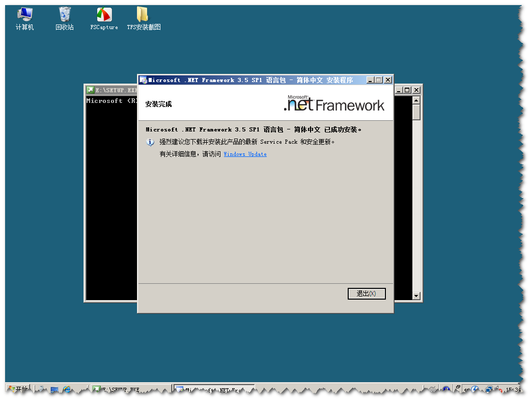Minimize the SETUP.EXE console window
The width and height of the screenshot is (532, 402).
coord(399,90)
